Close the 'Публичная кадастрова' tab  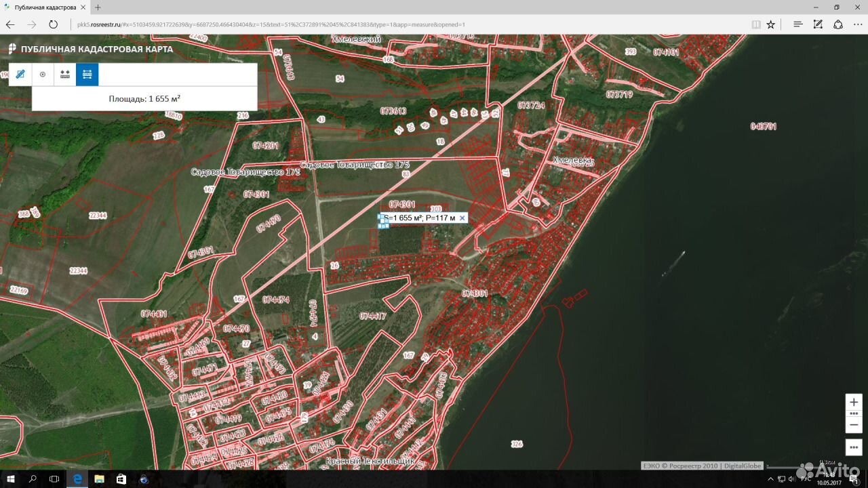tap(82, 7)
